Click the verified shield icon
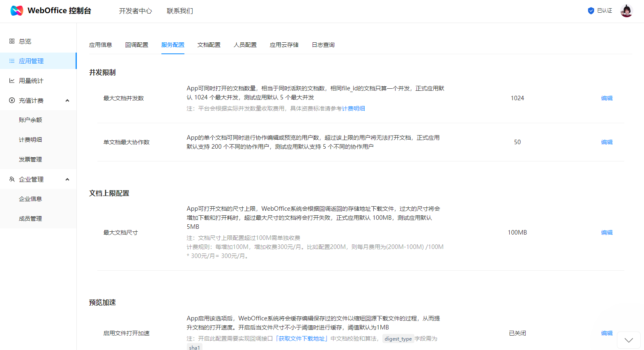The width and height of the screenshot is (644, 350). (x=591, y=11)
